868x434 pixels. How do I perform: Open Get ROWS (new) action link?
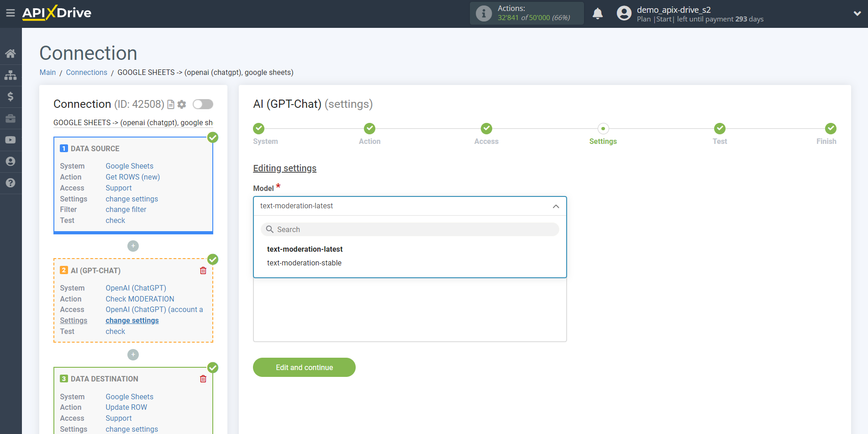click(132, 177)
